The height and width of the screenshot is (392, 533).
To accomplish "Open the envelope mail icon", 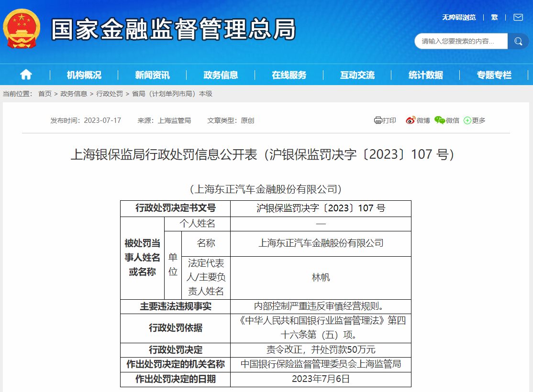I will pos(518,17).
